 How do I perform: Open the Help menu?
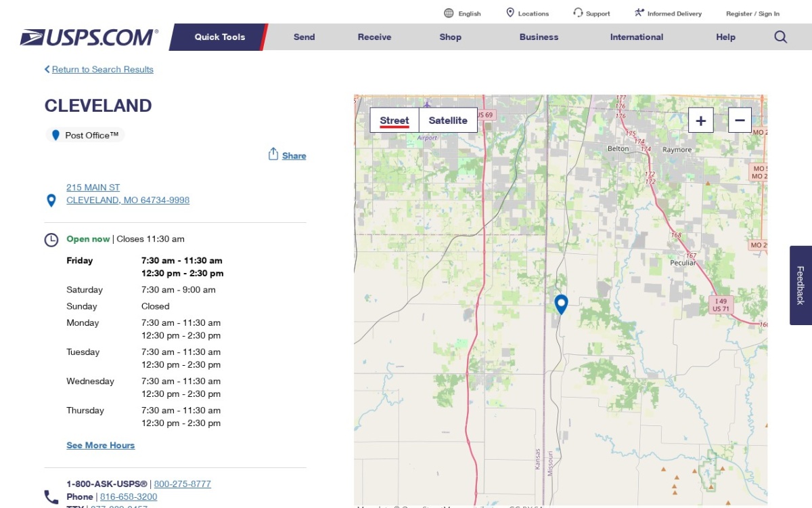tap(726, 37)
